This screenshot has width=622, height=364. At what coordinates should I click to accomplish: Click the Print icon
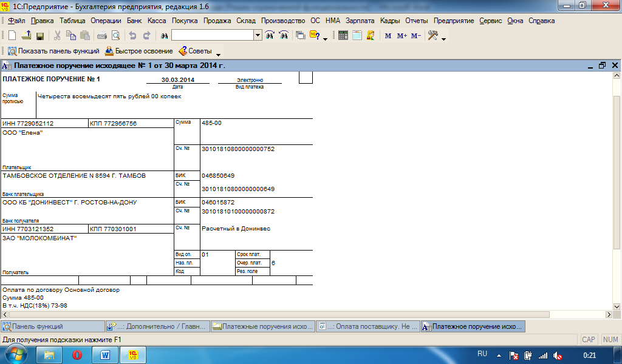coord(102,36)
